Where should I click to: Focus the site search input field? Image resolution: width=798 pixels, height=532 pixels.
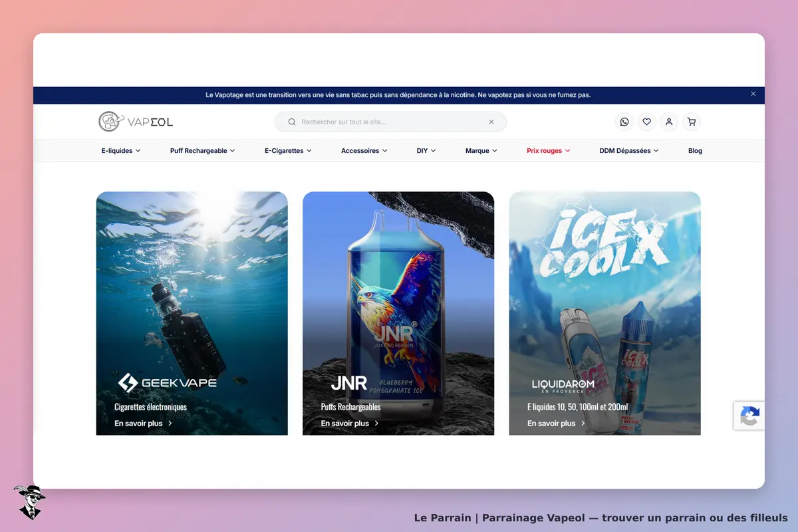point(390,122)
